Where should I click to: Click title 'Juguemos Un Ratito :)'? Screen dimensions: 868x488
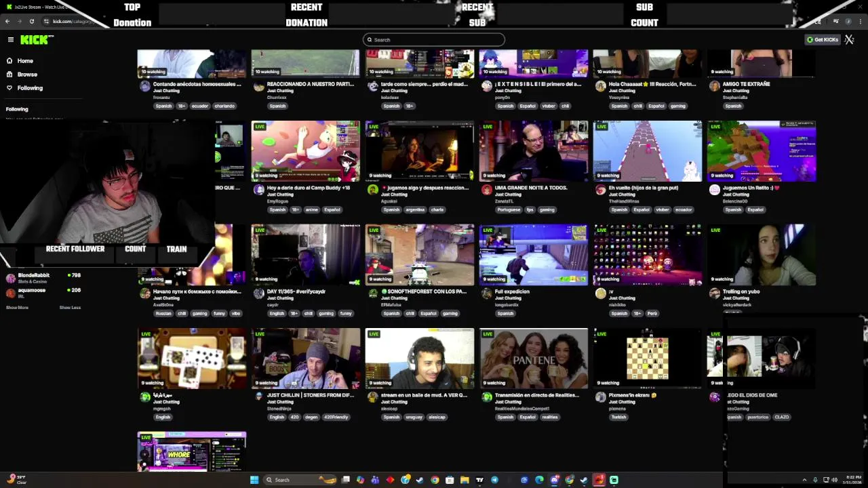[751, 188]
